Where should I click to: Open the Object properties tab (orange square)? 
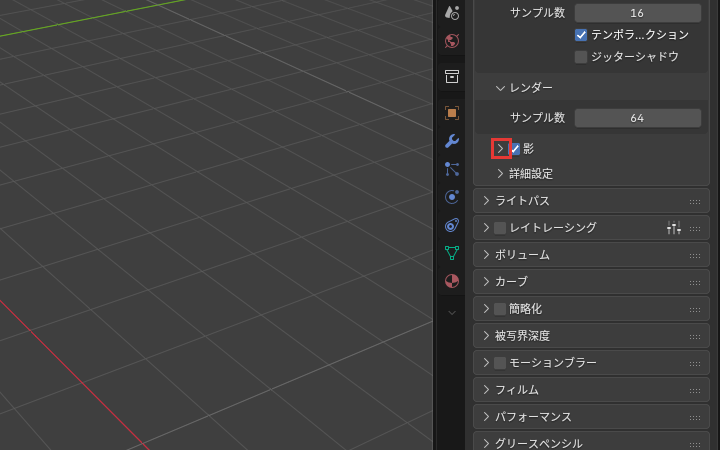[452, 113]
